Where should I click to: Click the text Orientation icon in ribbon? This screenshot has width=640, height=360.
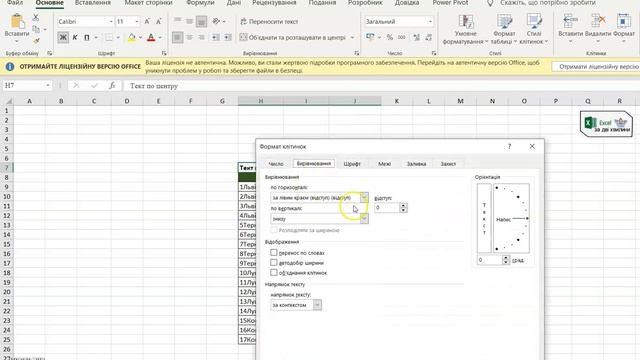(216, 21)
